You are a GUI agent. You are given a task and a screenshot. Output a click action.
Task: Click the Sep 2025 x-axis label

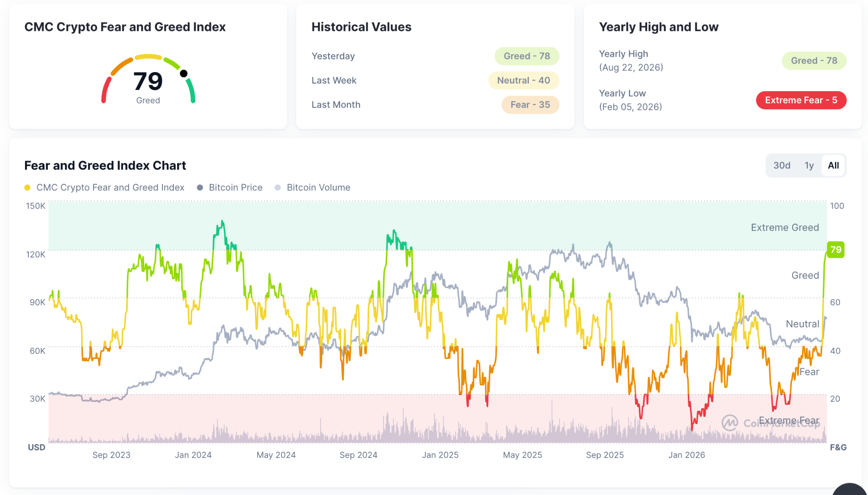605,455
